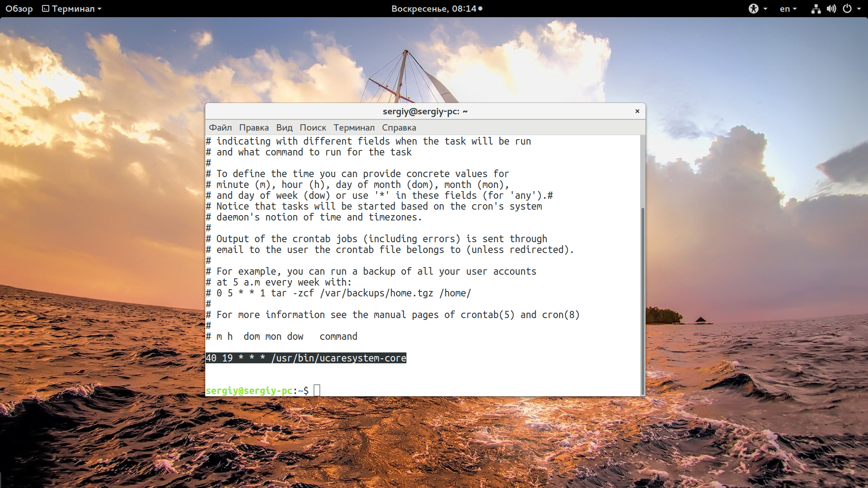Expand the Терминал application menu in top bar
The width and height of the screenshot is (868, 488).
[72, 9]
